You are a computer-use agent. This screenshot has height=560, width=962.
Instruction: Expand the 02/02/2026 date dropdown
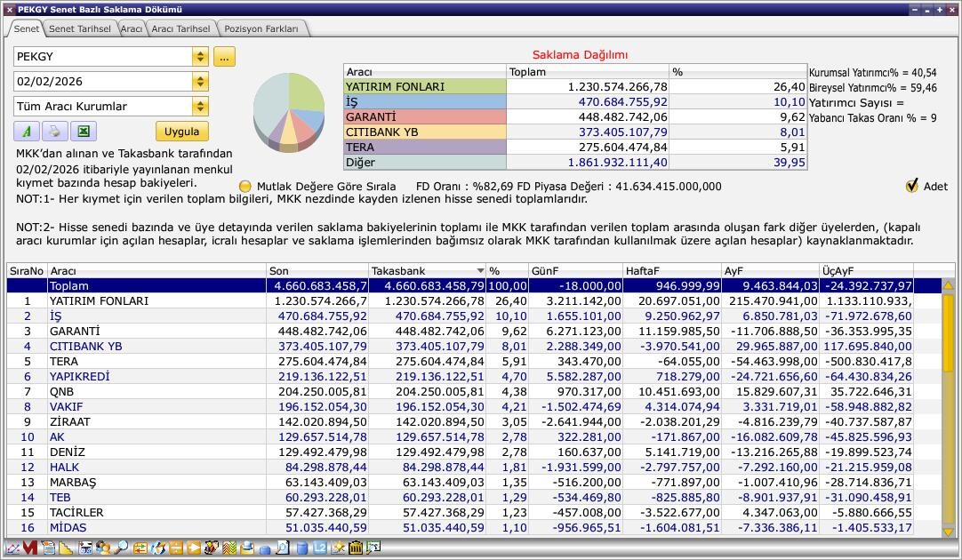[200, 82]
